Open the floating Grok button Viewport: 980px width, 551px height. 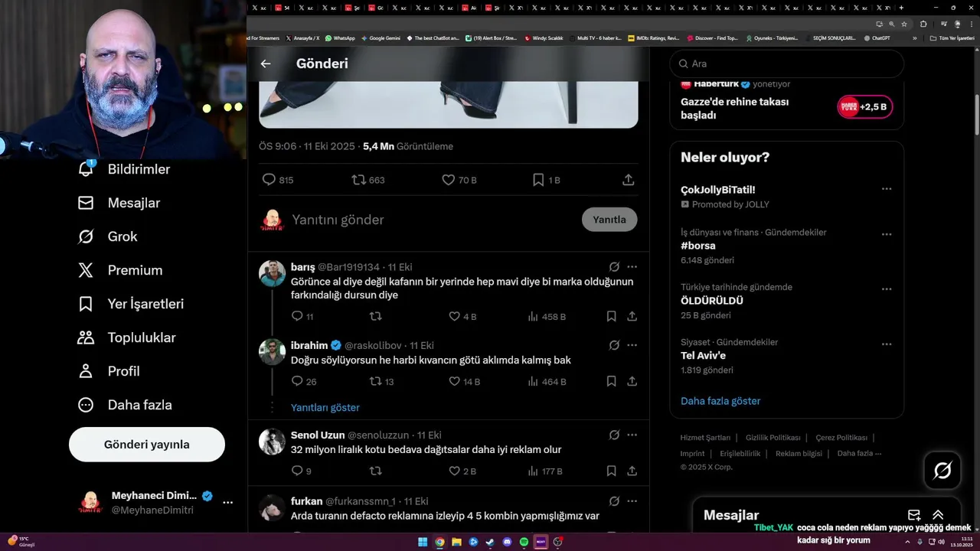point(942,471)
